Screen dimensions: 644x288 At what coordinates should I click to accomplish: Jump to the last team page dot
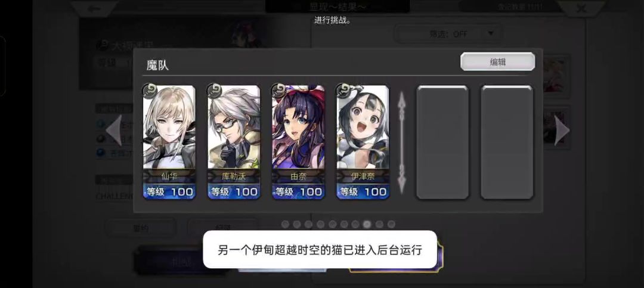[x=391, y=224]
